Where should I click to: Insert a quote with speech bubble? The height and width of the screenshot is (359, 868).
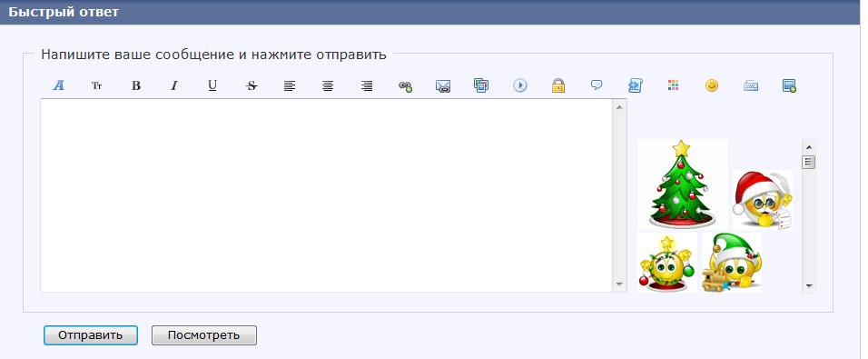[x=597, y=85]
